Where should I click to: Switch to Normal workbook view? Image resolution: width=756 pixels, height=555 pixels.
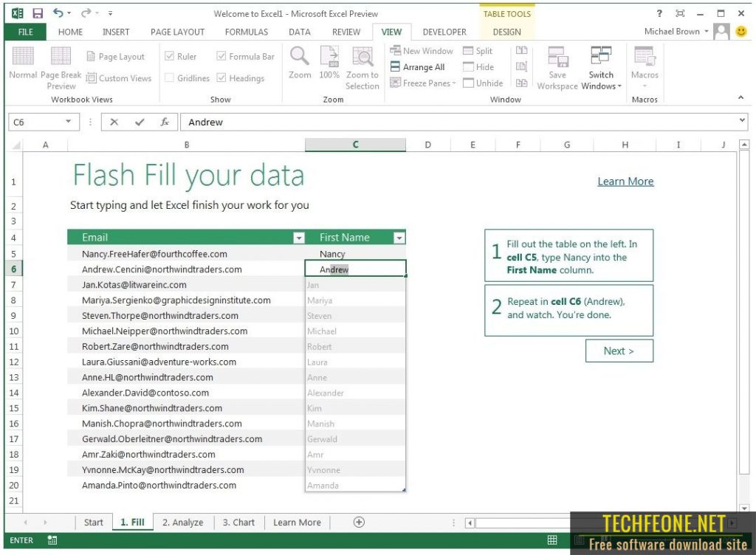[x=23, y=63]
